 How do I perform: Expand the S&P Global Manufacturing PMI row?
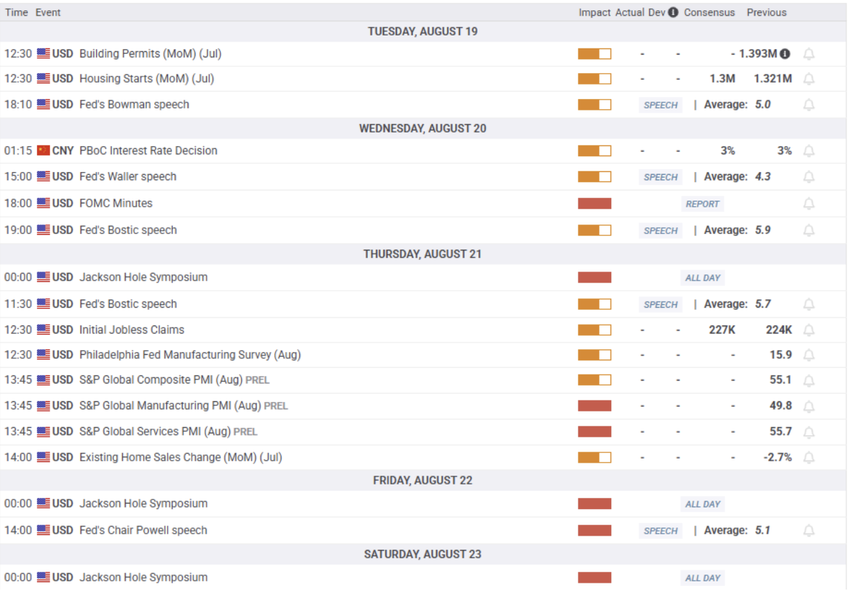(x=423, y=406)
